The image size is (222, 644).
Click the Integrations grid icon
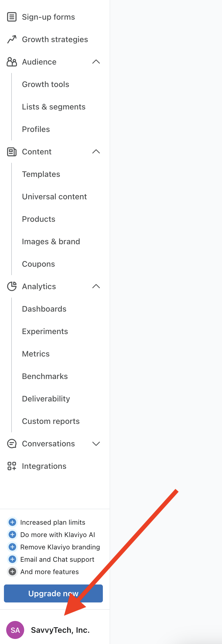12,466
